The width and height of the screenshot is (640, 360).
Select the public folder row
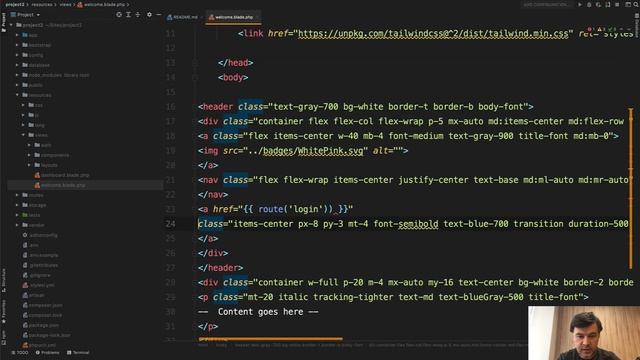click(x=85, y=85)
